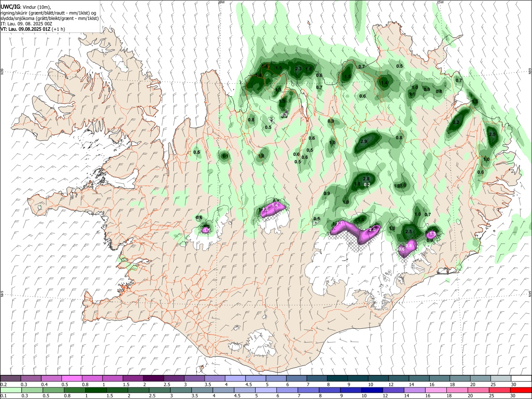Select the light gray 25–30 snow legend swatch
Image resolution: width=532 pixels, height=399 pixels.
[501, 378]
